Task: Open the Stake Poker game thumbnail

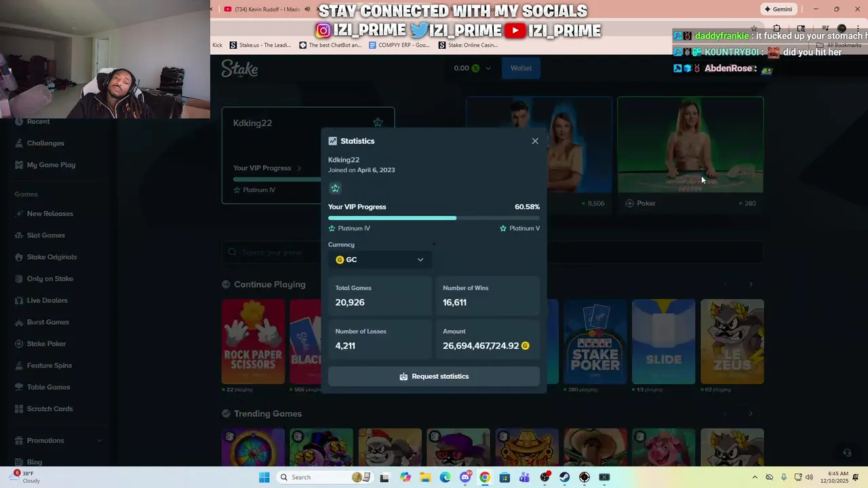Action: point(595,342)
